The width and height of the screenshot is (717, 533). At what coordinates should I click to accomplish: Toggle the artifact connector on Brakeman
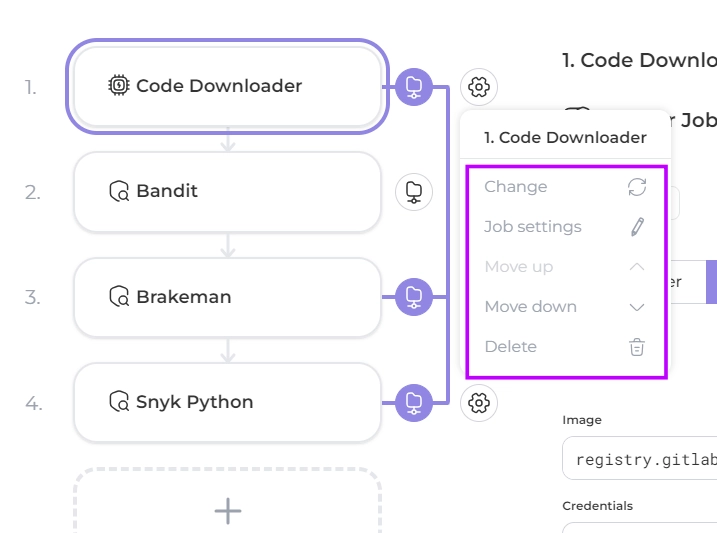[x=414, y=297]
